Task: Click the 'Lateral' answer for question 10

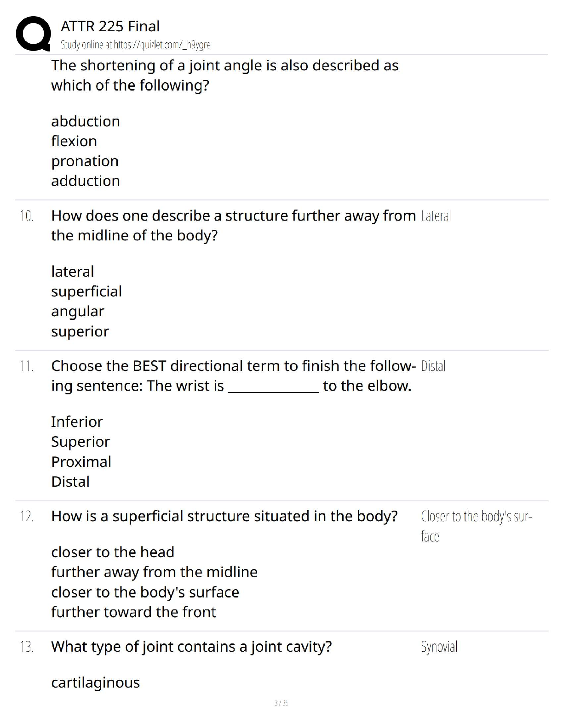Action: [436, 216]
